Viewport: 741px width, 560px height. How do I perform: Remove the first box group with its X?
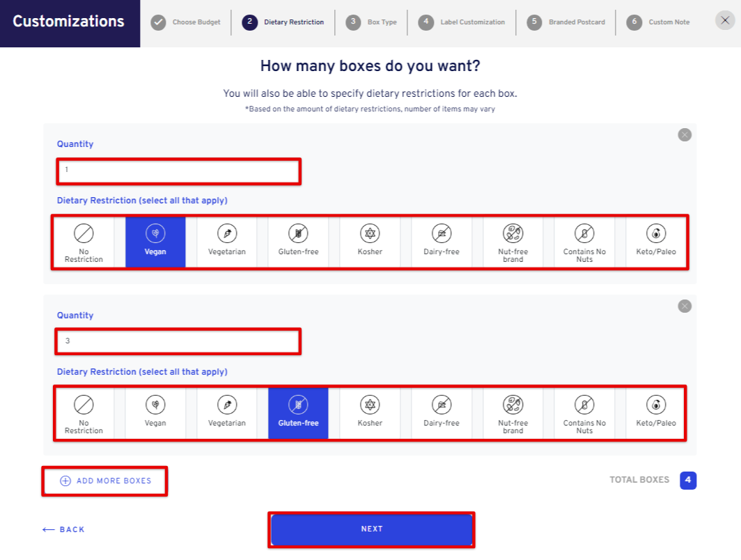tap(685, 134)
